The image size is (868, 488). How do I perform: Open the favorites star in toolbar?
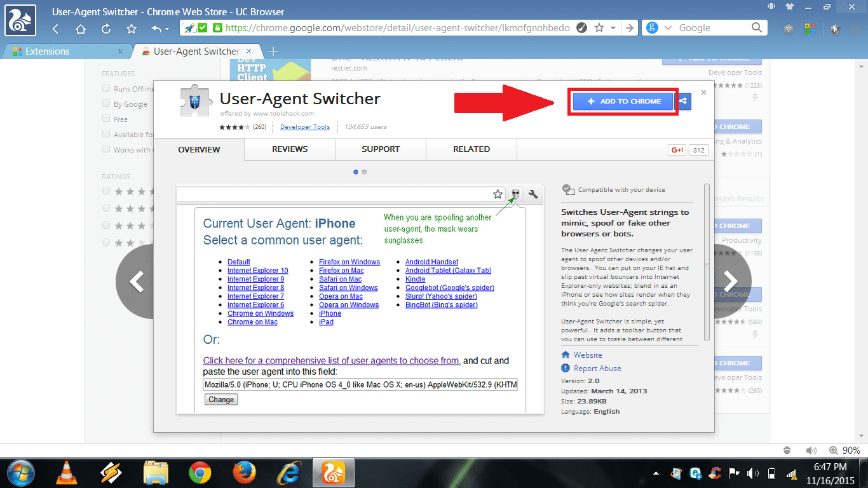[132, 29]
